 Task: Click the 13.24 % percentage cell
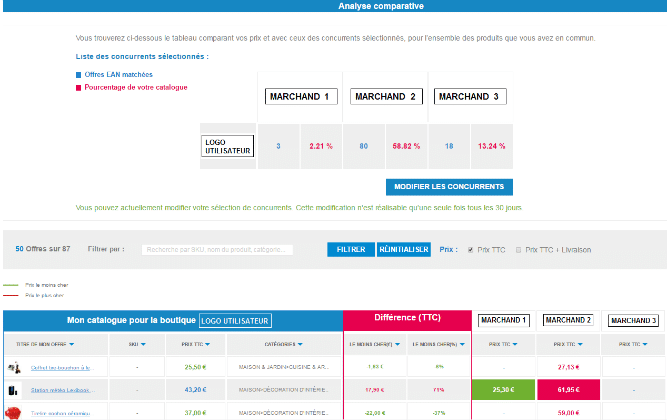coord(492,146)
